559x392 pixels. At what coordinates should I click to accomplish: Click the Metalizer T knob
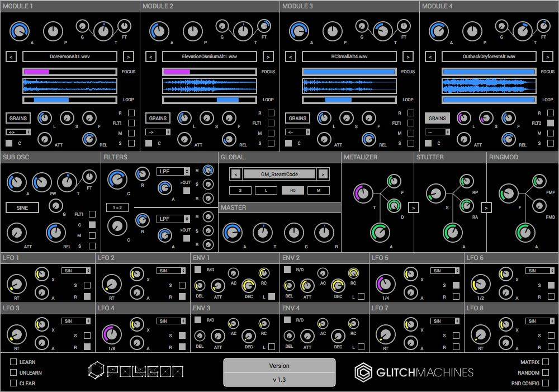pos(362,193)
